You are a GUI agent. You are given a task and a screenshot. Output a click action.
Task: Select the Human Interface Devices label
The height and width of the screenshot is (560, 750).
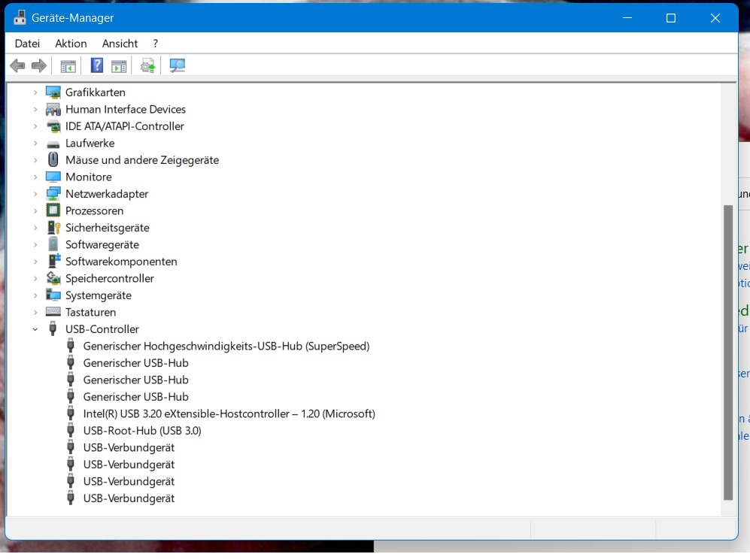(x=126, y=110)
